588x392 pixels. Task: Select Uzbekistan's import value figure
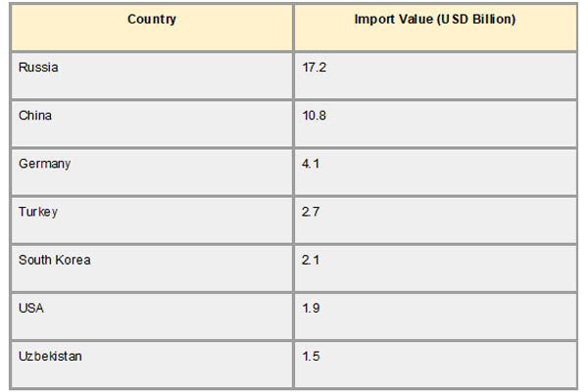pyautogui.click(x=311, y=356)
